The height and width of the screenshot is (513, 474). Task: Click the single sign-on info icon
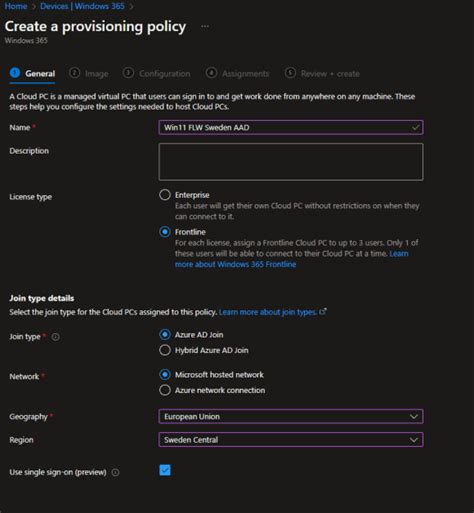click(x=115, y=472)
